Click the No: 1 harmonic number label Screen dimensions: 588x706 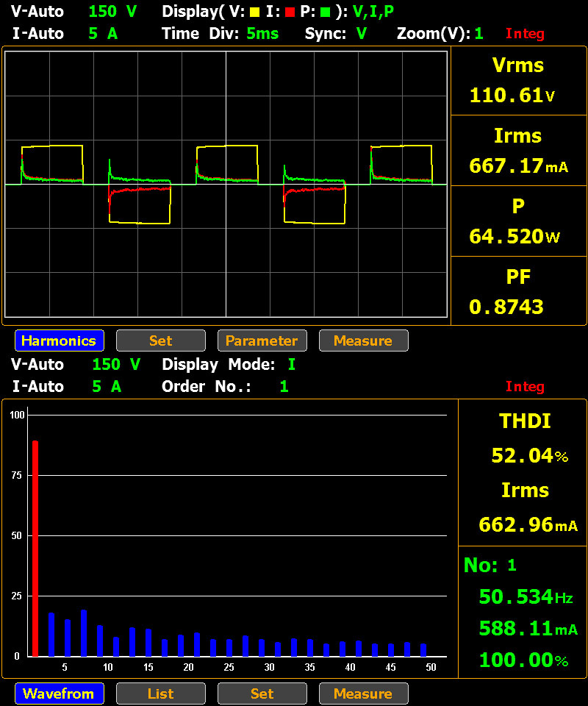coord(490,565)
